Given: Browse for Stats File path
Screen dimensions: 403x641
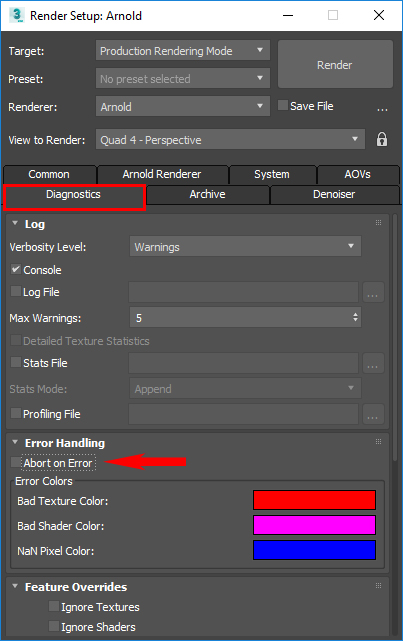Looking at the screenshot, I should point(373,363).
